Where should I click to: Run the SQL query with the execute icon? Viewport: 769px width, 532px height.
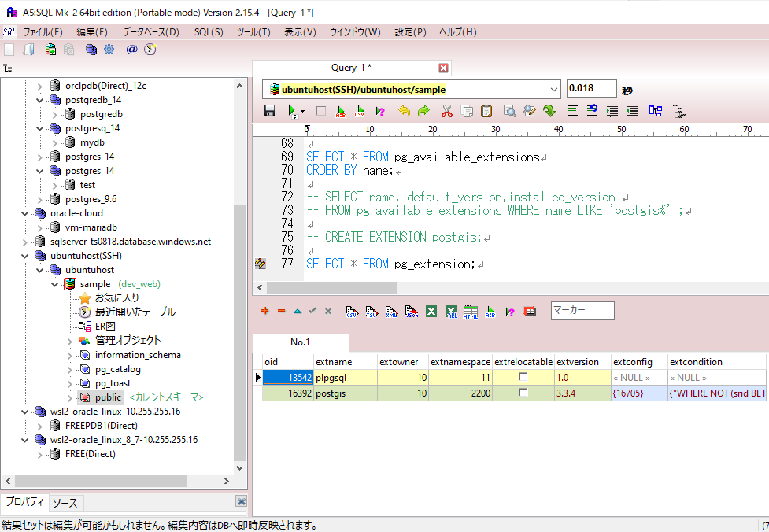tap(290, 110)
